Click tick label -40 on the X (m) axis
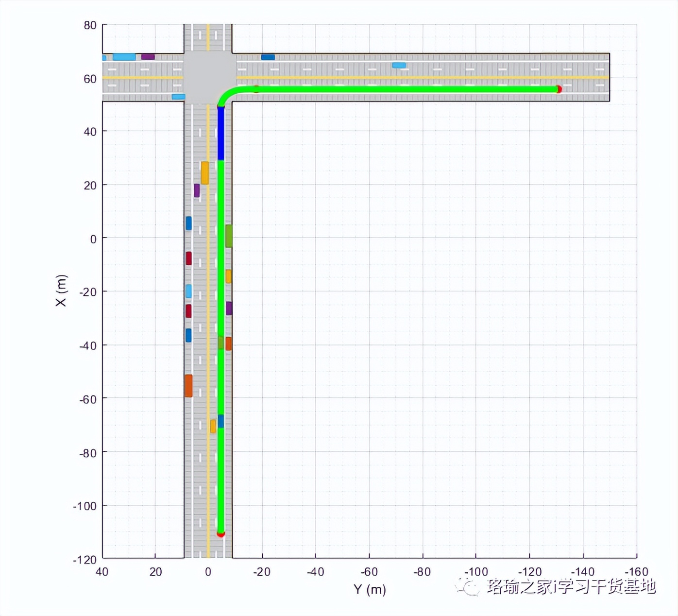678x616 pixels. [88, 345]
